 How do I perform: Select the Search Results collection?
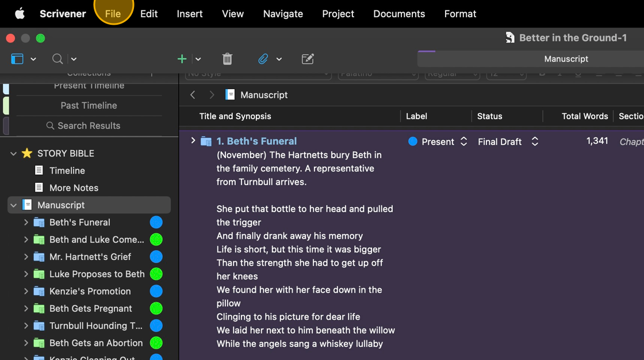click(89, 126)
